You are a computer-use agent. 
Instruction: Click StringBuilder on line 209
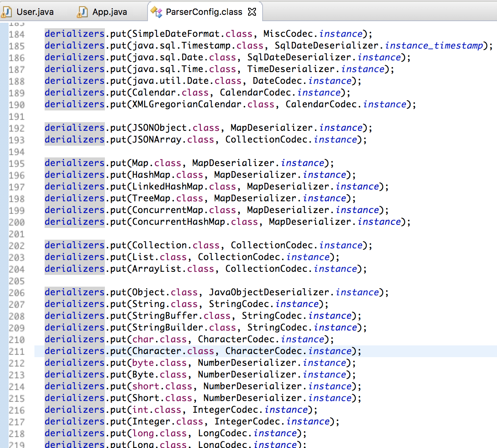click(168, 327)
